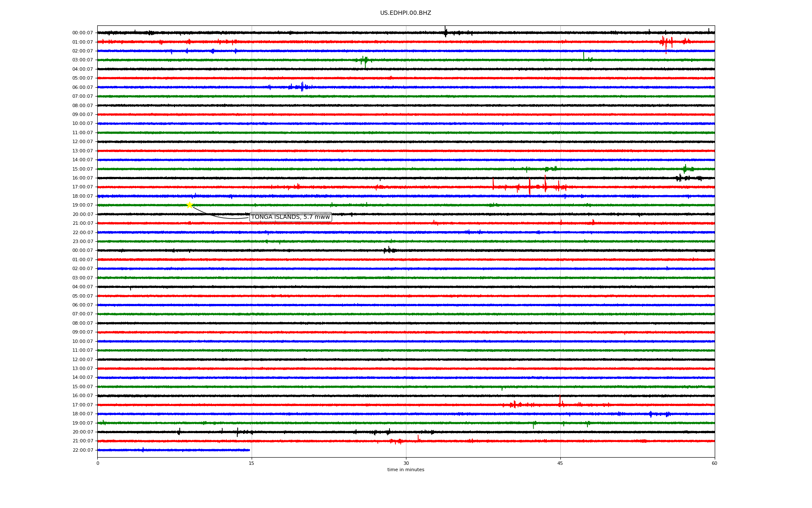Click the x-axis label 'time in minutes'
The height and width of the screenshot is (508, 812).
click(405, 470)
